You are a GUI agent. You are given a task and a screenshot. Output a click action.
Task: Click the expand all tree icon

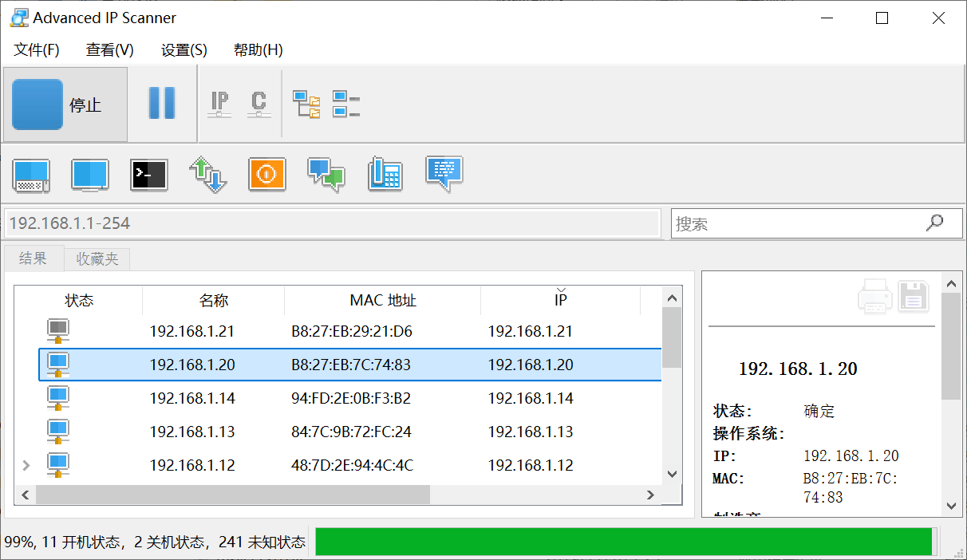306,105
